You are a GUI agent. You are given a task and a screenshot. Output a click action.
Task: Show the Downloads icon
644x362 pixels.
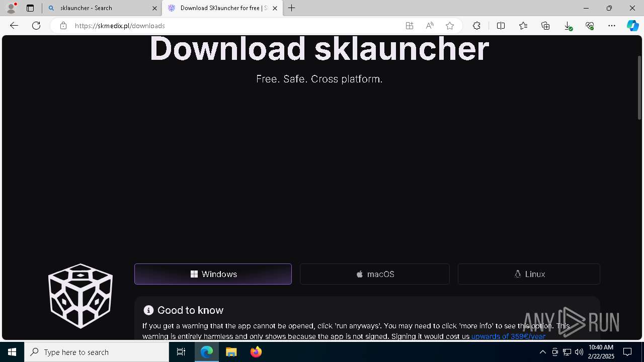tap(568, 26)
